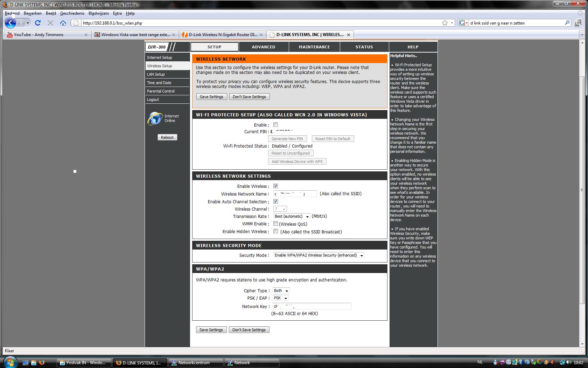588x368 pixels.
Task: Check Enable Hidden Wireless checkbox
Action: click(x=275, y=231)
